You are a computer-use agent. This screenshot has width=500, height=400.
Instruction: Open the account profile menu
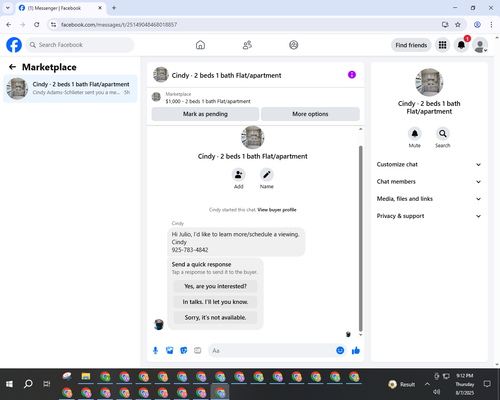pyautogui.click(x=480, y=45)
